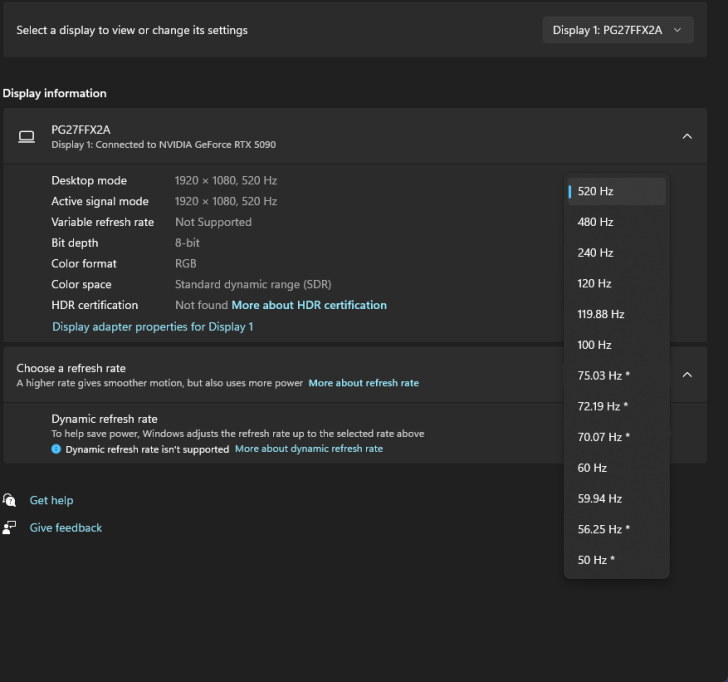Click the 'Display information' heading
Screen dimensions: 728x682
tap(54, 93)
